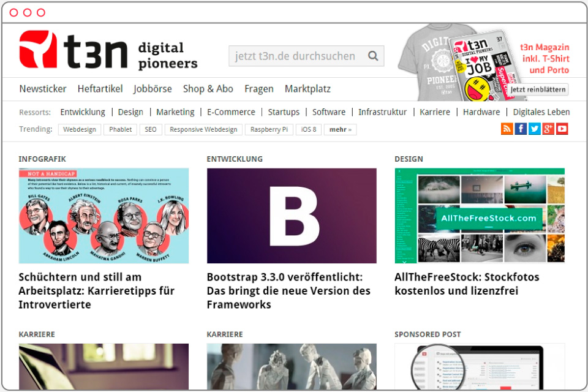This screenshot has height=392, width=588.
Task: Open the Bootstrap 3.3.0 article thumbnail
Action: click(x=292, y=216)
